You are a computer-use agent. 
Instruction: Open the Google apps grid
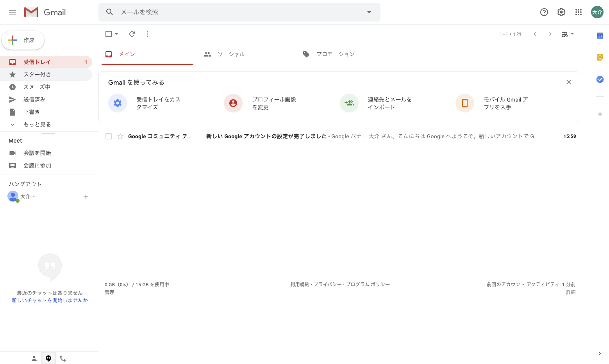pos(579,12)
